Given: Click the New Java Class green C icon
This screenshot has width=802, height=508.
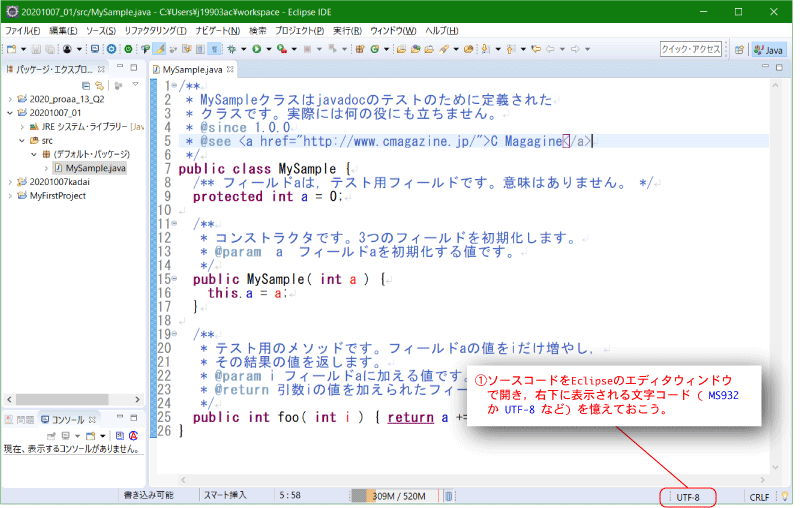Looking at the screenshot, I should point(374,49).
